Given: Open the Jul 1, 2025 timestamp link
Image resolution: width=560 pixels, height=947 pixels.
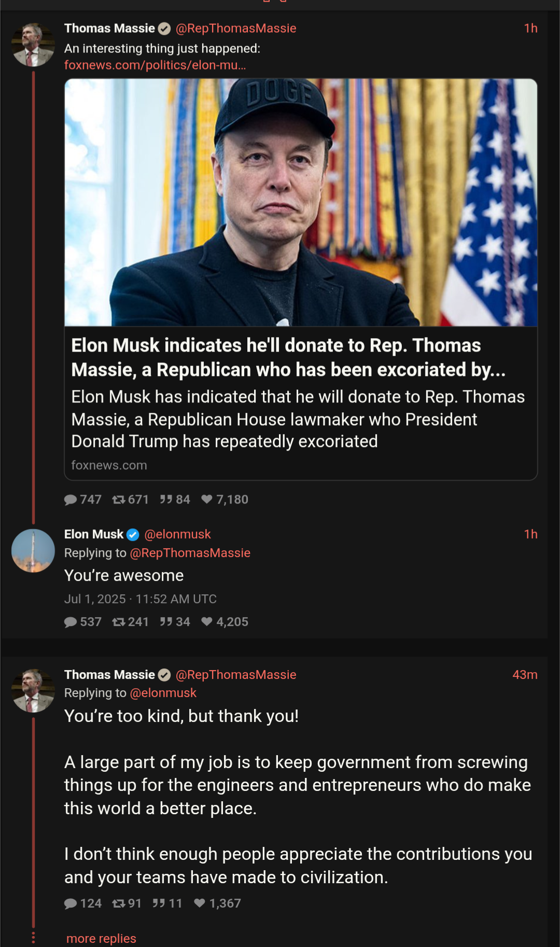Looking at the screenshot, I should [140, 599].
